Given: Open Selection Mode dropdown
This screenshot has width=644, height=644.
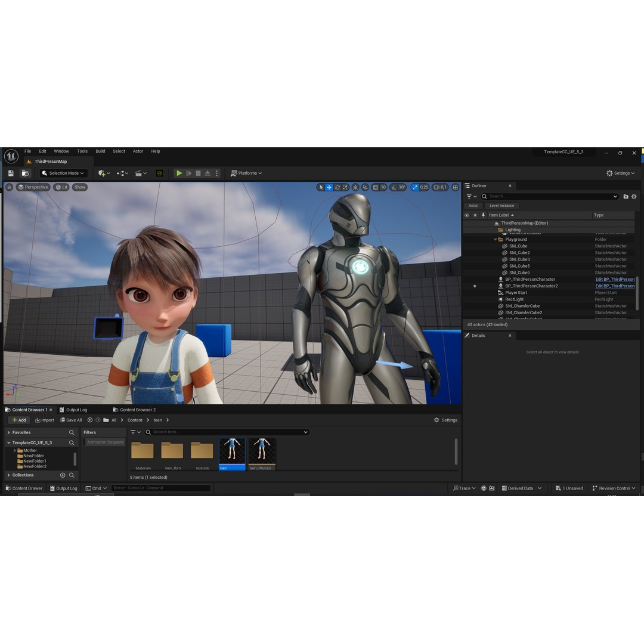Looking at the screenshot, I should [63, 174].
